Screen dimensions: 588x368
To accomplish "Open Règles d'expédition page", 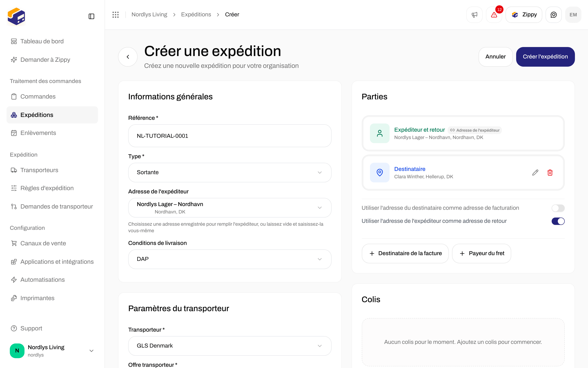I will 52,188.
